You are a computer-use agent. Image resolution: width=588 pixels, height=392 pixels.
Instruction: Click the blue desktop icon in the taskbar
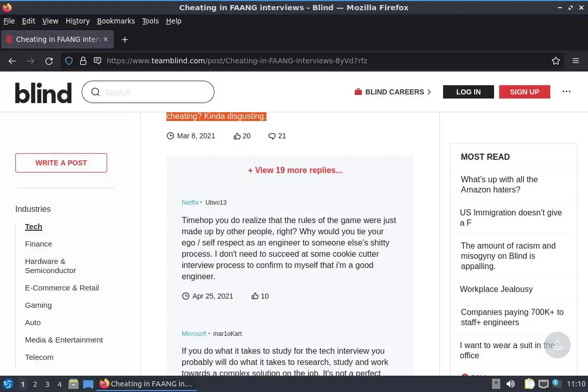pyautogui.click(x=88, y=384)
